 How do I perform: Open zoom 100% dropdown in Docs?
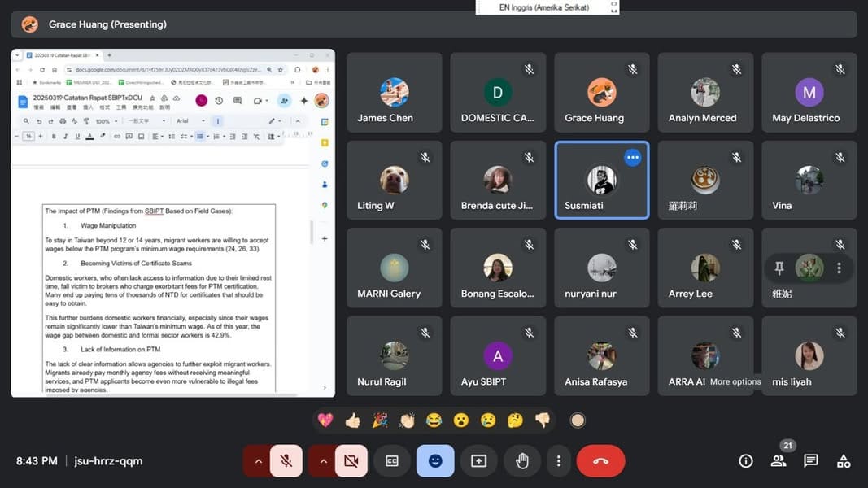[107, 121]
